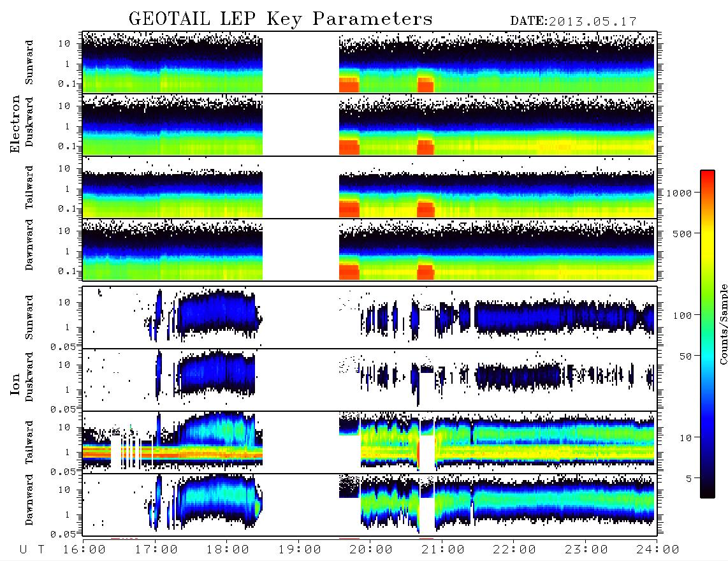Click the Electron Tailward spectrogram panel
Image resolution: width=728 pixels, height=561 pixels.
[x=370, y=187]
